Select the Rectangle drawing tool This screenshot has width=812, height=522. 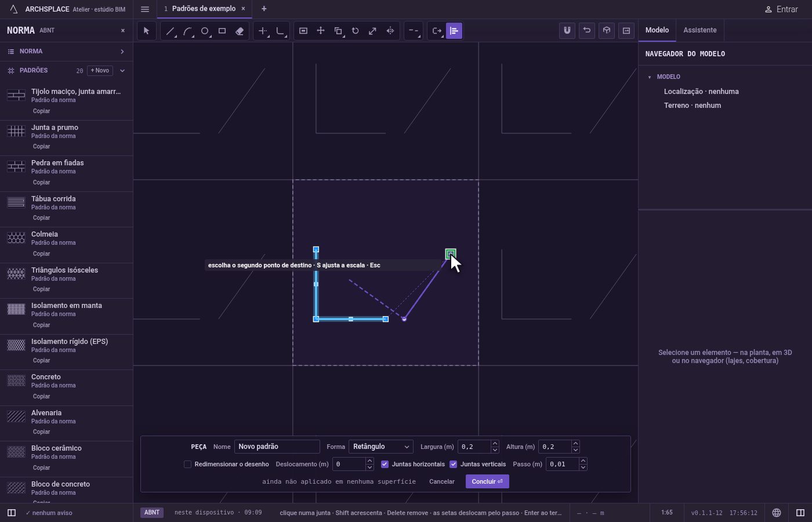pos(222,31)
